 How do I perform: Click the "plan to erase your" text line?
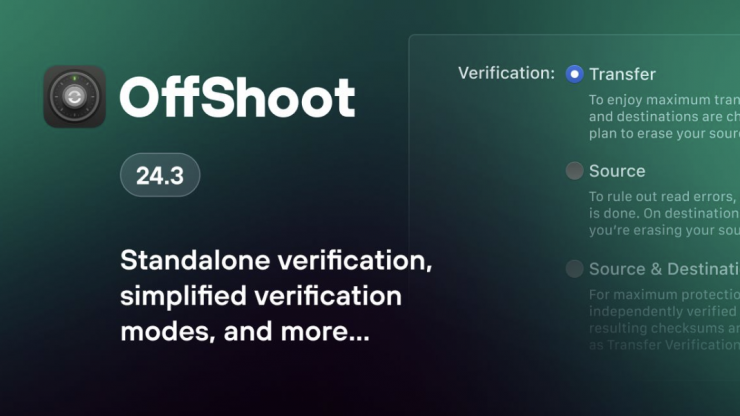click(x=662, y=136)
